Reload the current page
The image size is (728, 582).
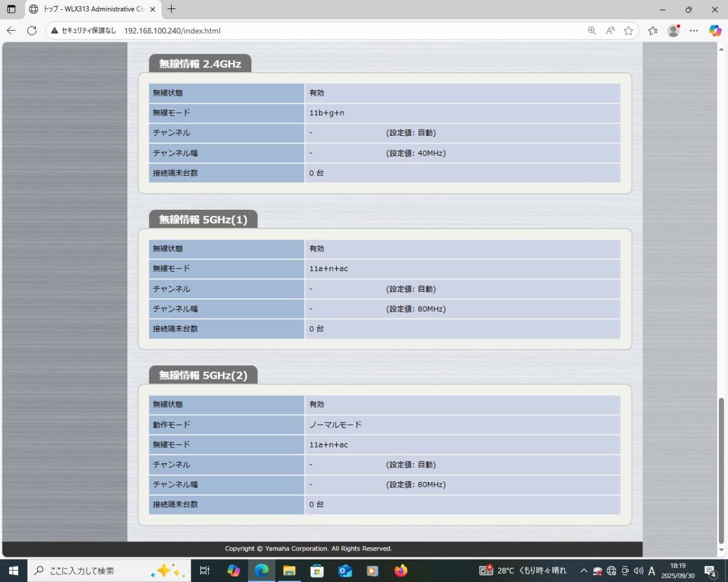click(32, 30)
